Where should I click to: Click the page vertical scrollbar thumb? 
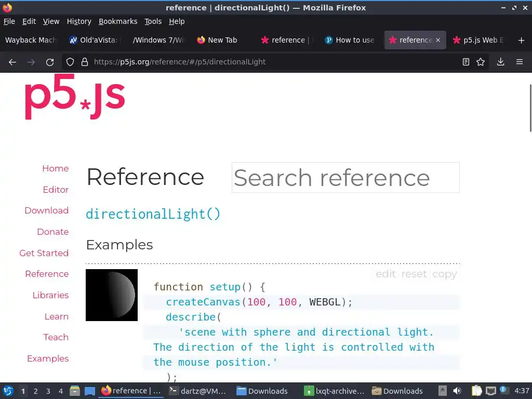(530, 108)
